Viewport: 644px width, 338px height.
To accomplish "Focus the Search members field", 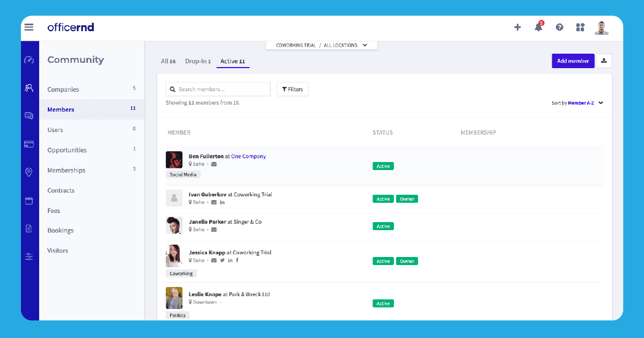I will 218,89.
